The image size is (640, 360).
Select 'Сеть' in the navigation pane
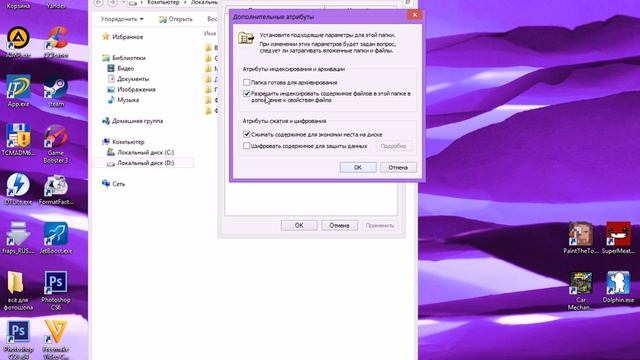coord(118,184)
